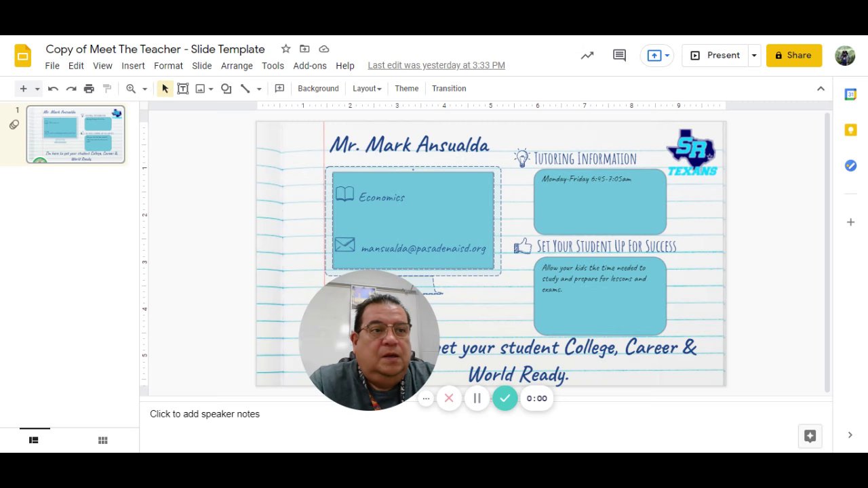The width and height of the screenshot is (868, 488).
Task: Open Google Keep in the side panel
Action: pyautogui.click(x=850, y=130)
